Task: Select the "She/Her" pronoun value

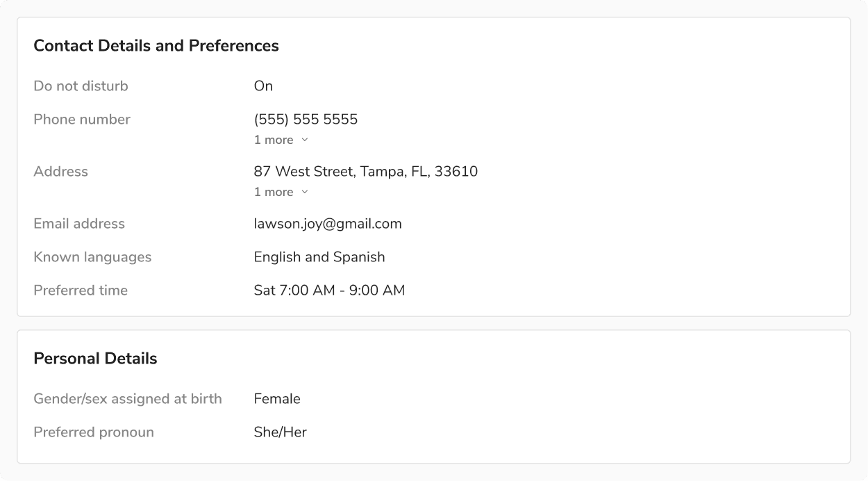Action: point(280,432)
